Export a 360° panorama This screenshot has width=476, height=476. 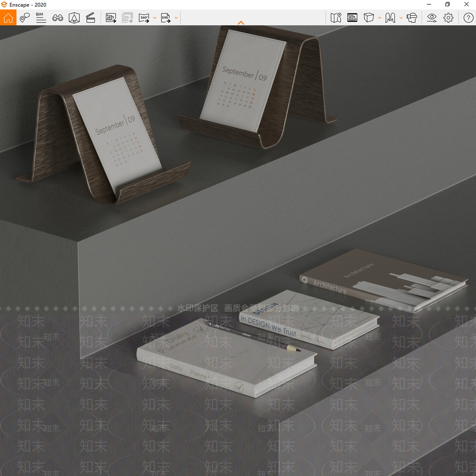click(144, 18)
